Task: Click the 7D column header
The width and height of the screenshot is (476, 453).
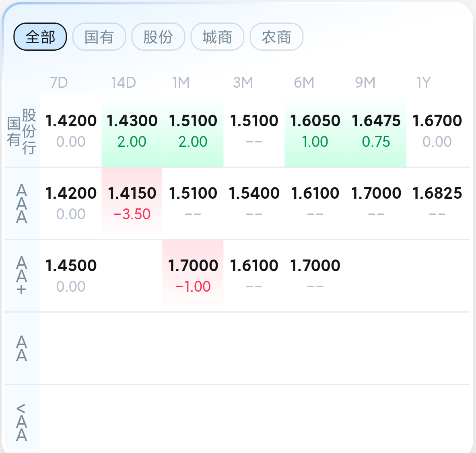Action: click(59, 82)
